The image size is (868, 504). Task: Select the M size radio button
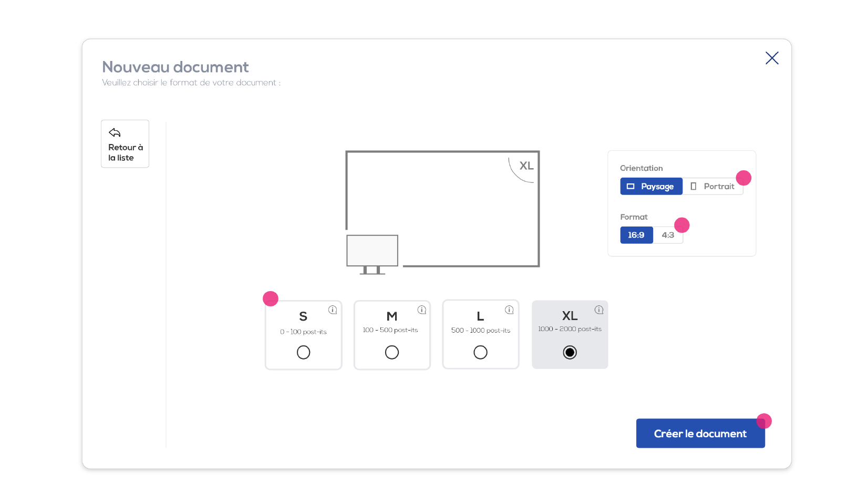click(392, 352)
